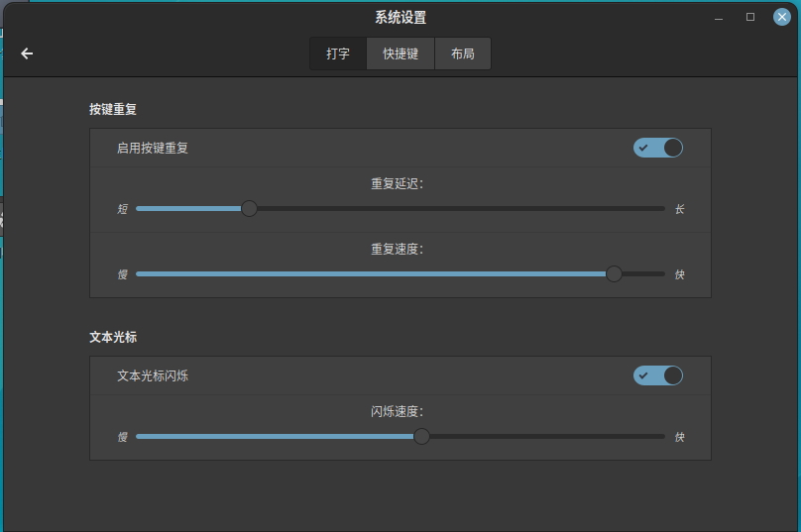The height and width of the screenshot is (532, 801).
Task: Click the 闪烁速度 slider handle
Action: pyautogui.click(x=422, y=437)
